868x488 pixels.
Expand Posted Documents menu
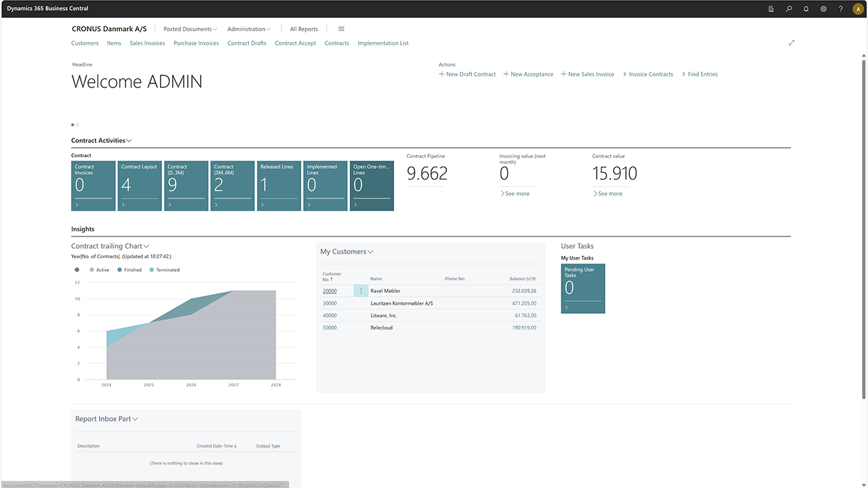[191, 29]
